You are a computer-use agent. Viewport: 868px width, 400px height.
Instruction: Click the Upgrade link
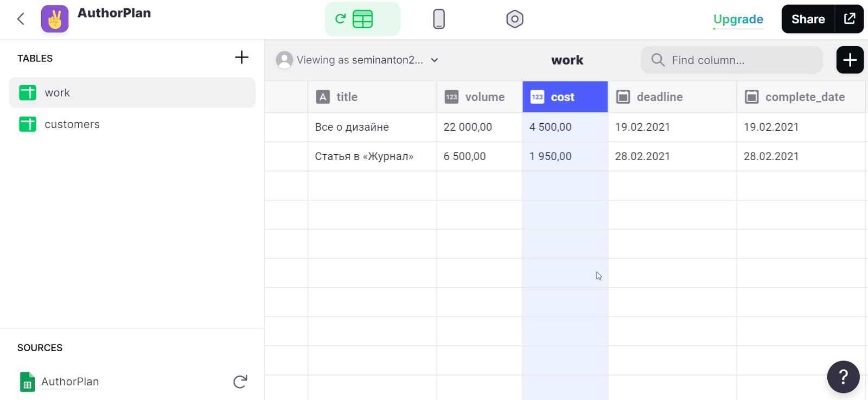click(x=738, y=19)
